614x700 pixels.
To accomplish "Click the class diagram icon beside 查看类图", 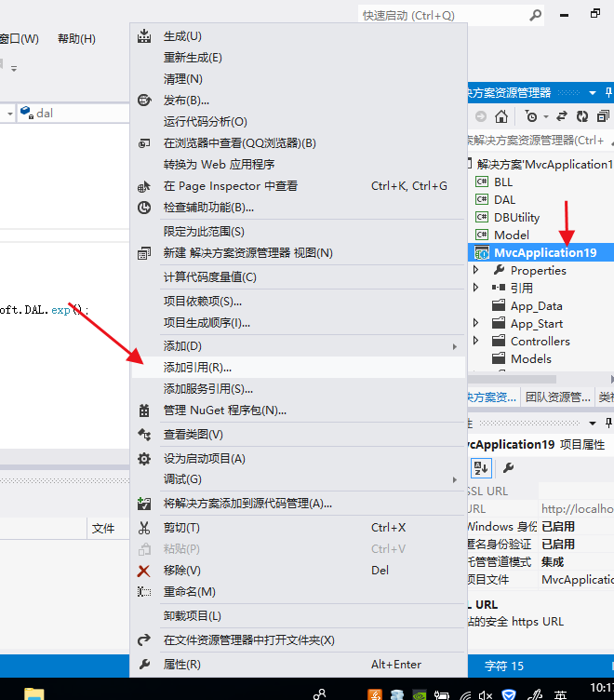I will tap(143, 435).
